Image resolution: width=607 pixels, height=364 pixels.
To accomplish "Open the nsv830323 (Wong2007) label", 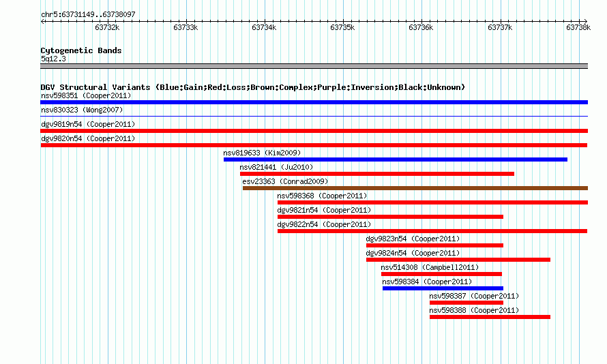I will [82, 110].
